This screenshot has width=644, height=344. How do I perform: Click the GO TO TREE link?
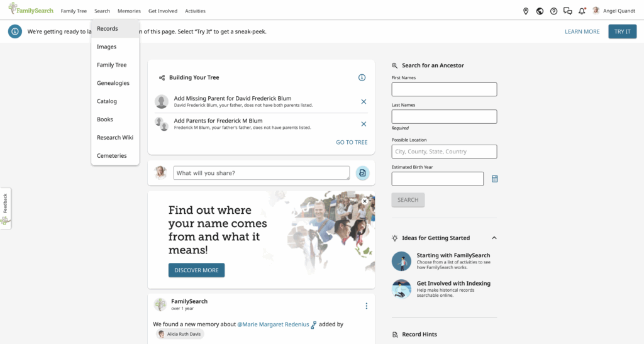tap(352, 143)
